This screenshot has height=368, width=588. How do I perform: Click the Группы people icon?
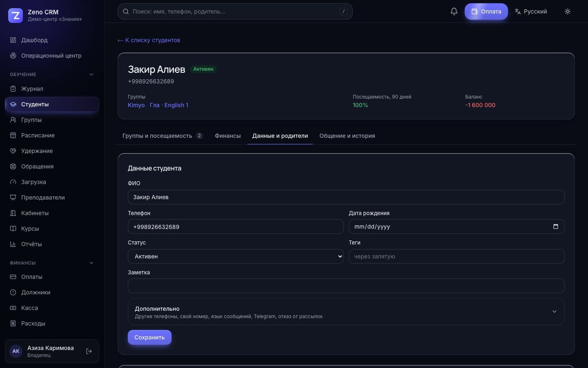pyautogui.click(x=13, y=120)
